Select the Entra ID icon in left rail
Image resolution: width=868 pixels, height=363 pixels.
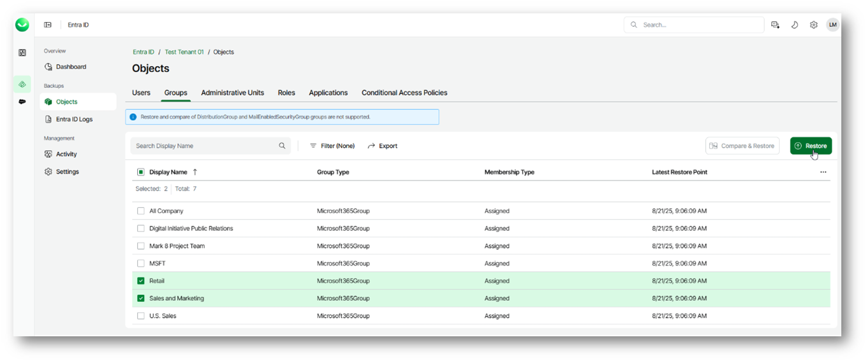22,84
